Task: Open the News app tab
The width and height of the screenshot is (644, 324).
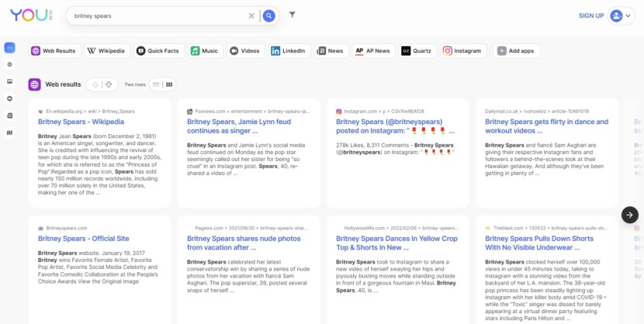Action: [331, 51]
